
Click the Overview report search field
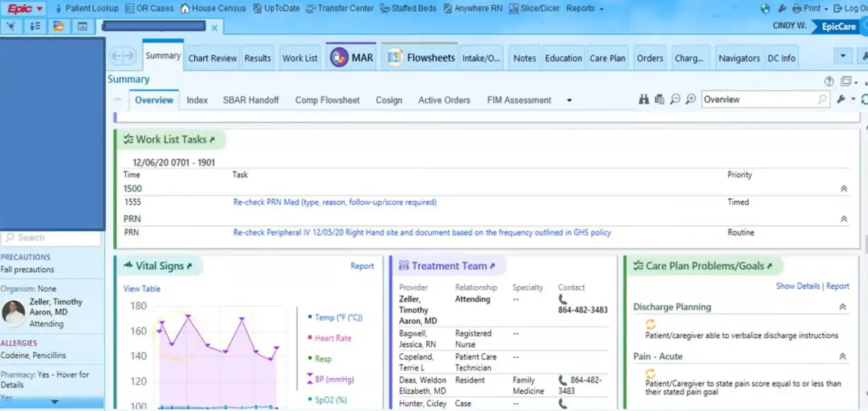(x=765, y=100)
